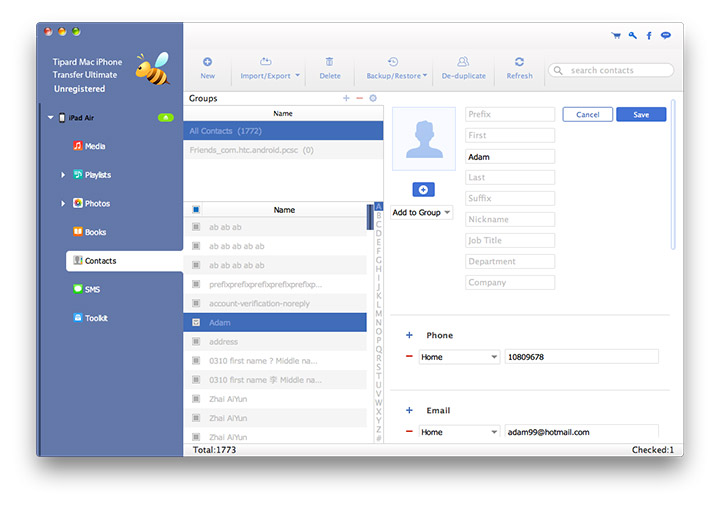The height and width of the screenshot is (507, 720).
Task: Remove the adam99@hotmail.com email entry
Action: (409, 431)
